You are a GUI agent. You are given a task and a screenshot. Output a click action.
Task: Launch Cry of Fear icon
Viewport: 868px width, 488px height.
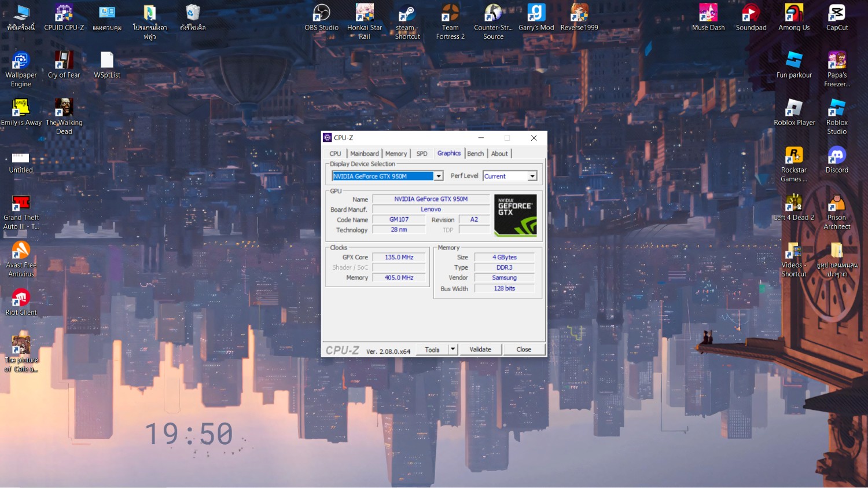pyautogui.click(x=64, y=65)
